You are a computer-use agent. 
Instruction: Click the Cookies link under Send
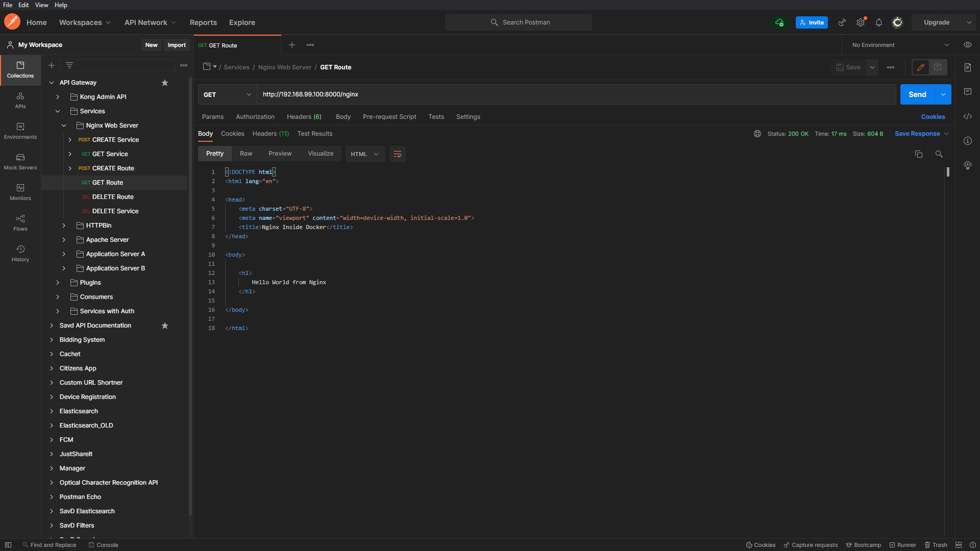click(x=933, y=117)
